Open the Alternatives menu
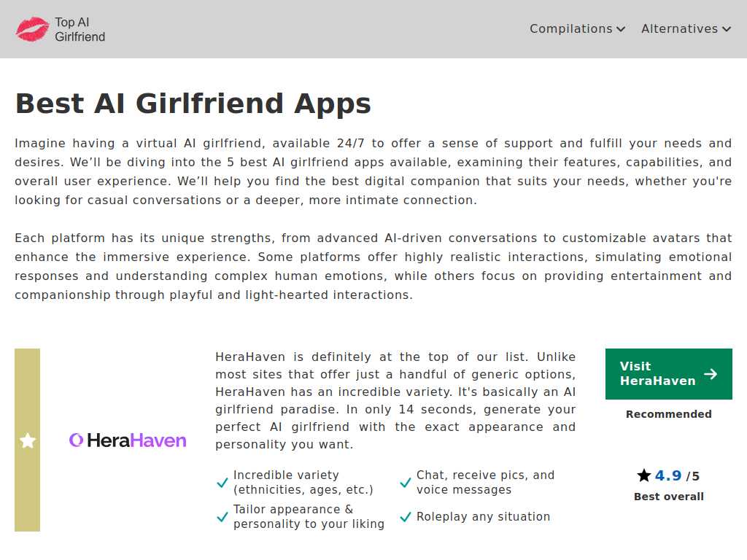747x560 pixels. point(686,29)
